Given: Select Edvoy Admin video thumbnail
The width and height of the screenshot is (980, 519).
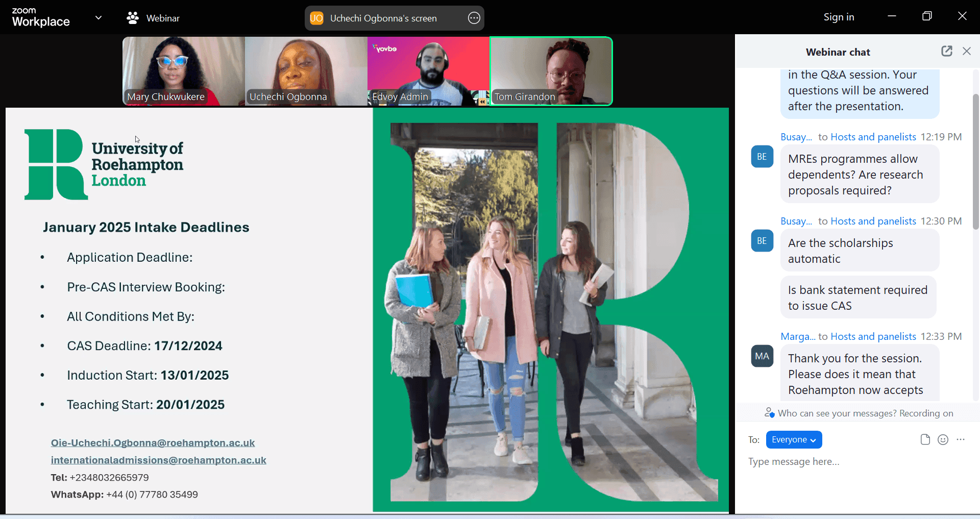Looking at the screenshot, I should (429, 71).
